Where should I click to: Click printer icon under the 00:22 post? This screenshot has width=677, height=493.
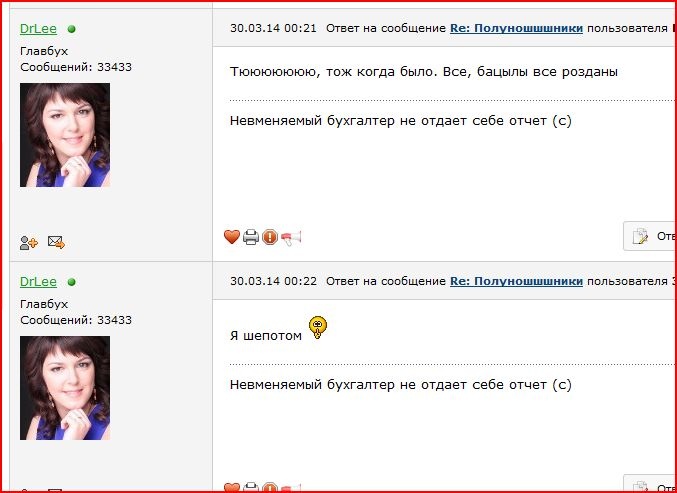coord(251,488)
